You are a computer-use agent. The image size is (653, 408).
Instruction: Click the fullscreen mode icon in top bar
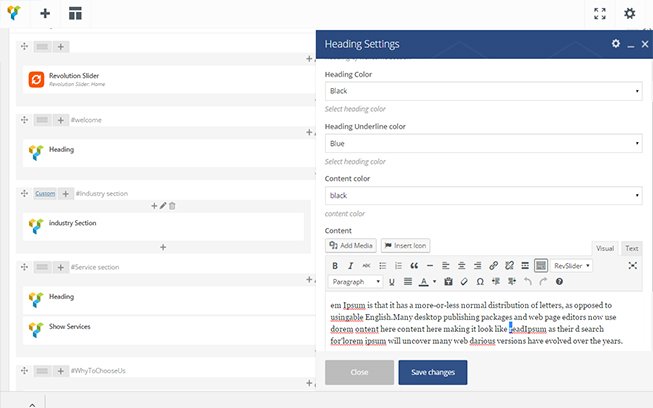tap(599, 14)
